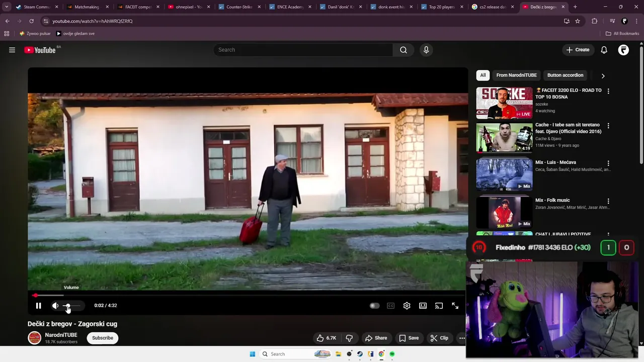
Task: Click the Create button
Action: point(578,50)
